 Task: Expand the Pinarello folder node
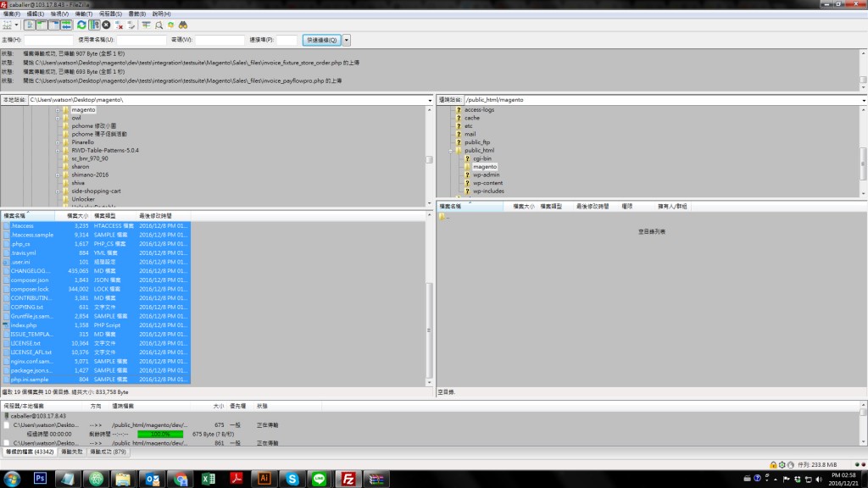click(x=58, y=142)
